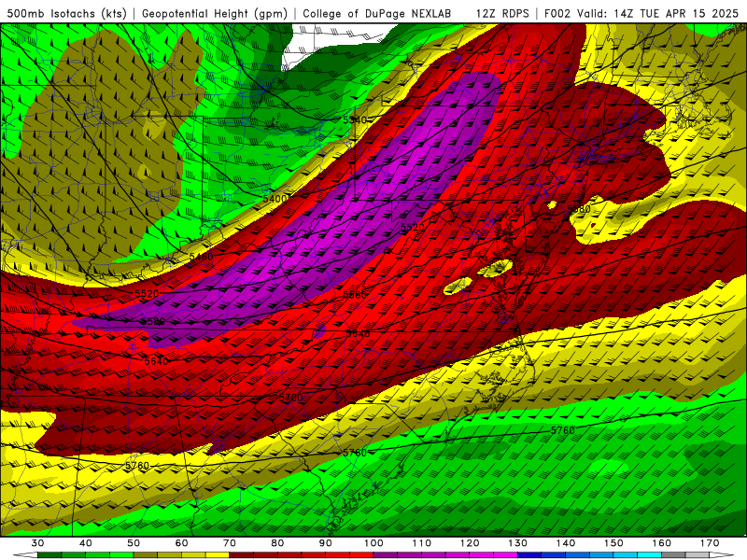This screenshot has height=560, width=747.
Task: Click the "500mb Isotachs (kts)" title text
Action: point(66,14)
